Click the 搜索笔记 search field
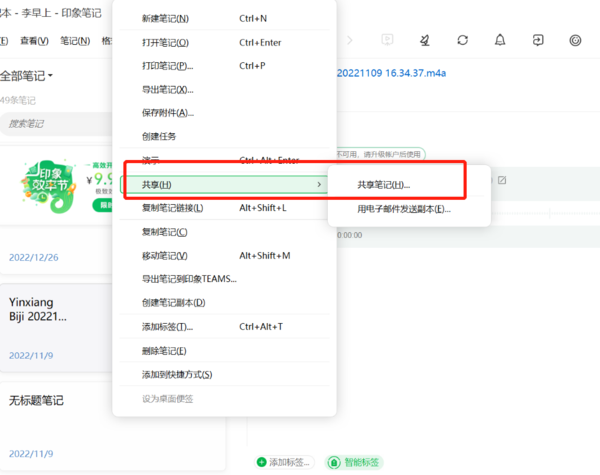The width and height of the screenshot is (600, 475). [x=55, y=123]
